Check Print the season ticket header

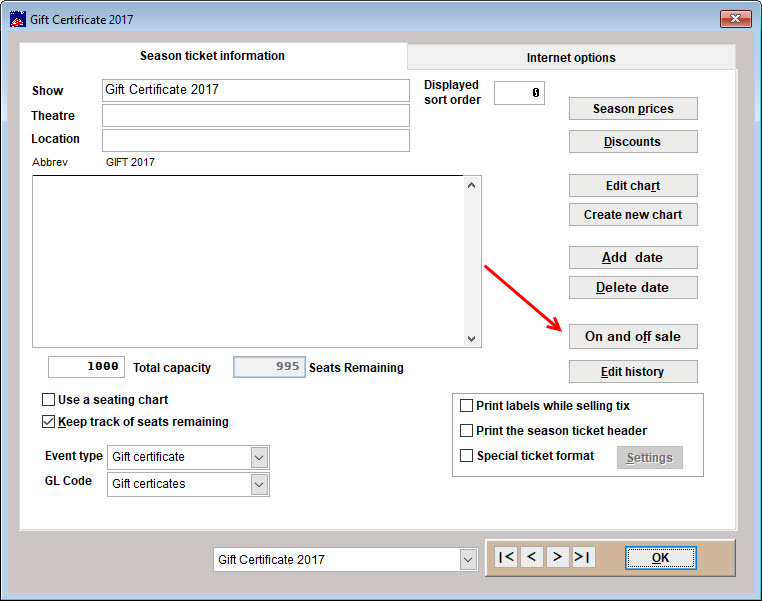point(466,430)
